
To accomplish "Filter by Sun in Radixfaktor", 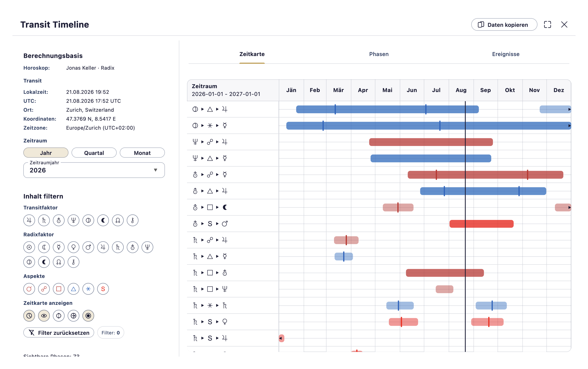I will tap(29, 247).
